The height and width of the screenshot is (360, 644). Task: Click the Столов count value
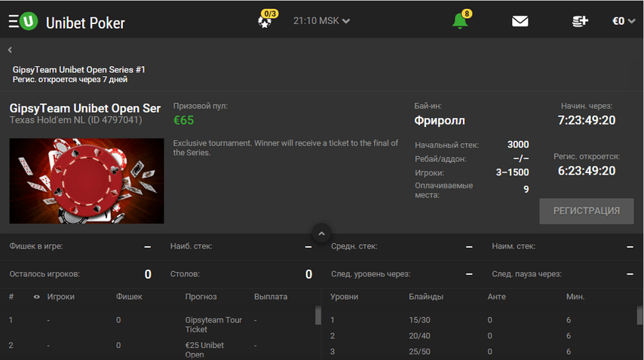pyautogui.click(x=309, y=274)
